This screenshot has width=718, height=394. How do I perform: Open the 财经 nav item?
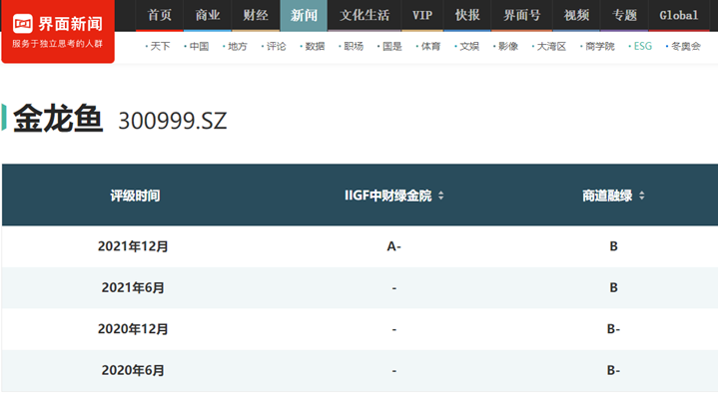(256, 15)
